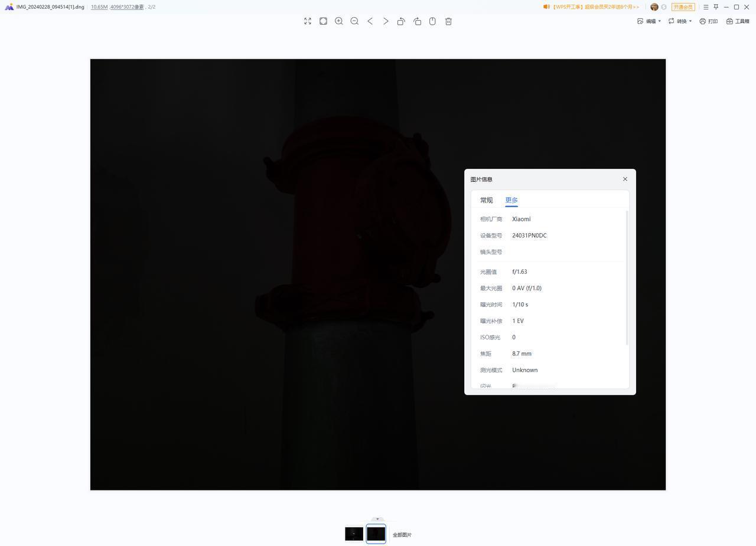Select the second image thumbnail
The image size is (756, 546).
coord(376,534)
